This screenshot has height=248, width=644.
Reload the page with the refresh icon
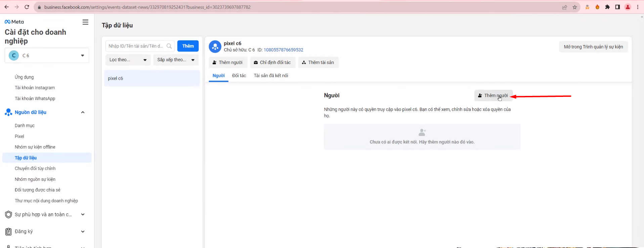[x=27, y=7]
